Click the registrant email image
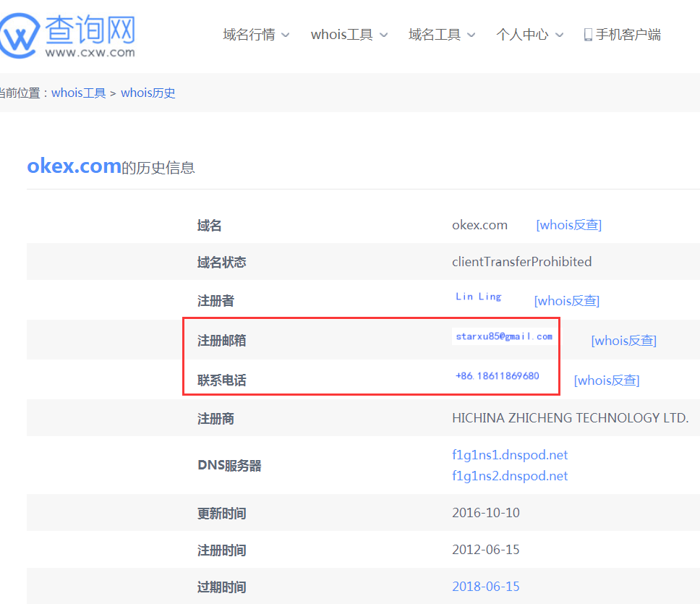Screen dimensions: 700x604 pyautogui.click(x=504, y=336)
